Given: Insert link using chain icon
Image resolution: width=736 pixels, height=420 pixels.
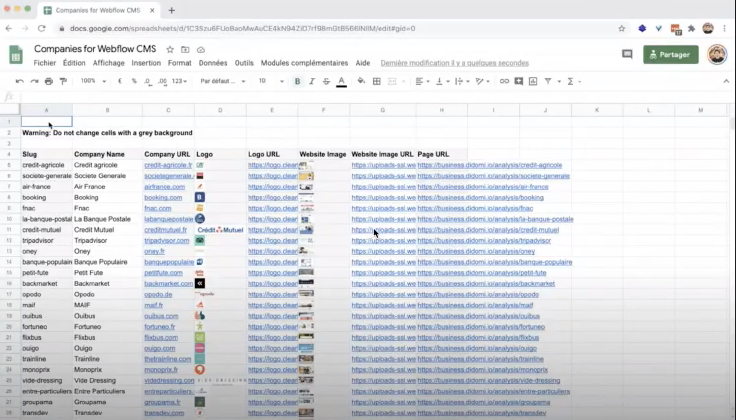Looking at the screenshot, I should tap(504, 81).
